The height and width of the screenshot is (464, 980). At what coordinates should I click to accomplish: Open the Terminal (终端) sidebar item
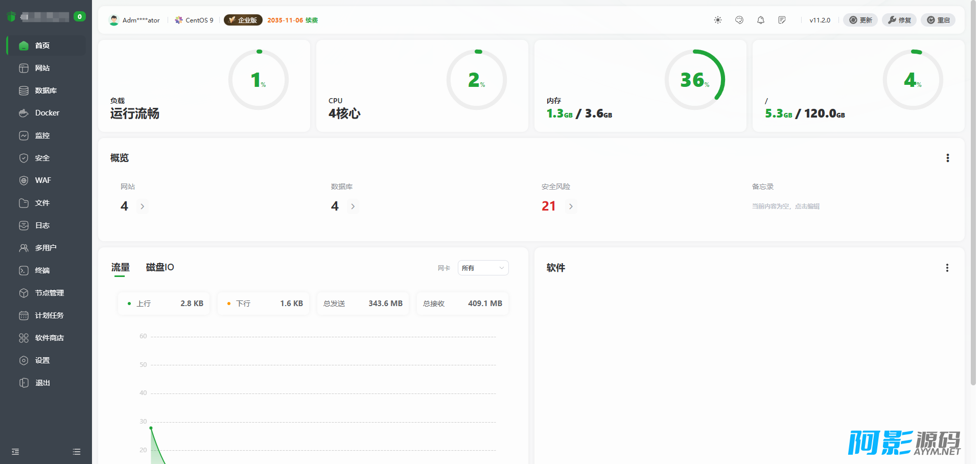[x=42, y=270]
